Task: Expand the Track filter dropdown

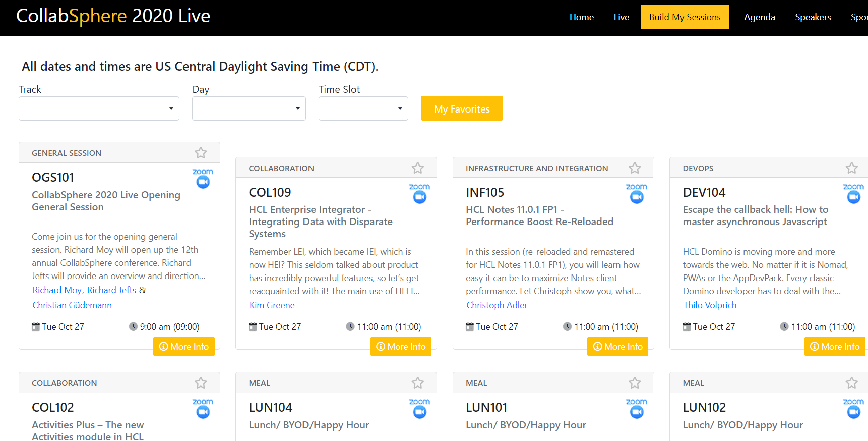Action: click(99, 108)
